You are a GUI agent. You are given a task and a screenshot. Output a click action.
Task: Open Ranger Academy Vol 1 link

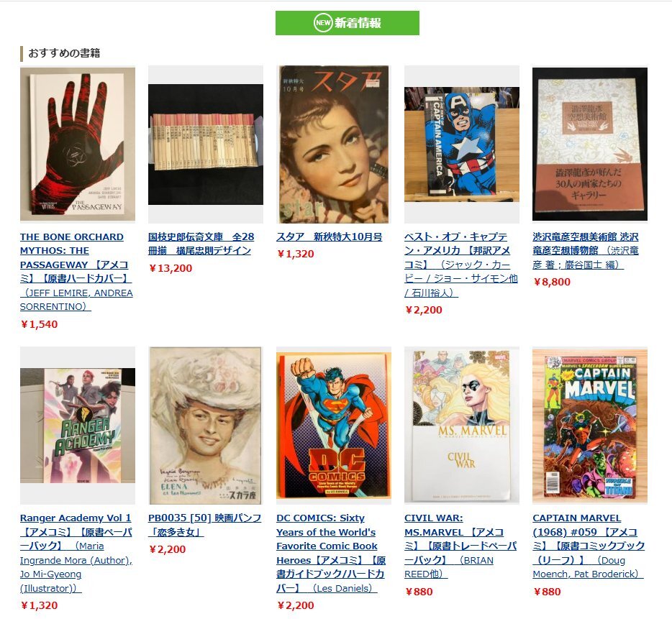pos(76,553)
